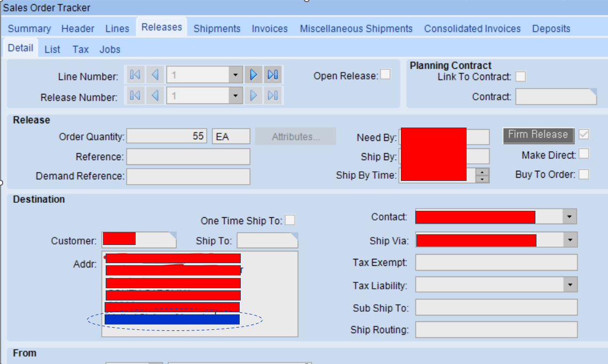This screenshot has height=364, width=608.
Task: Toggle the Open Release checkbox
Action: pyautogui.click(x=385, y=74)
